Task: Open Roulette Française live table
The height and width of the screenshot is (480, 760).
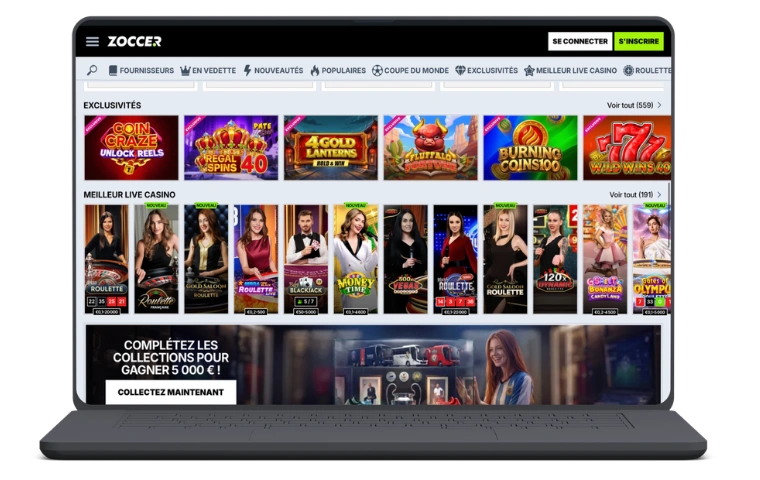Action: tap(156, 259)
